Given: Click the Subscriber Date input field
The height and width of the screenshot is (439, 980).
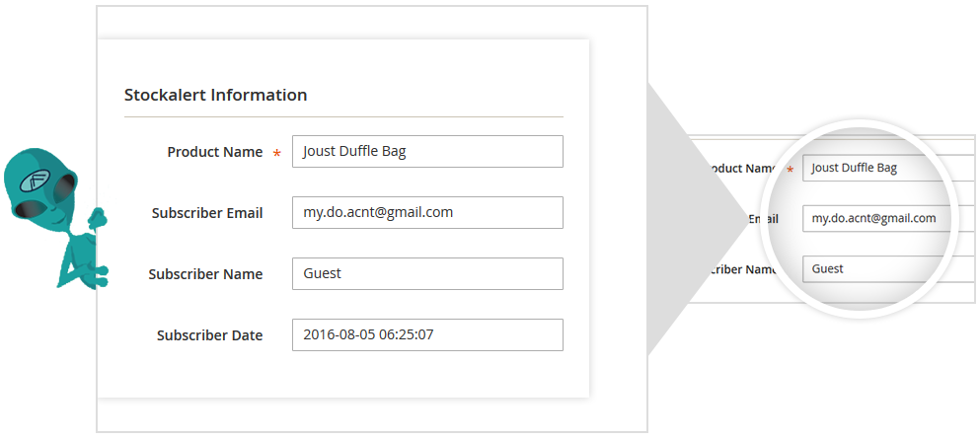Looking at the screenshot, I should (427, 334).
